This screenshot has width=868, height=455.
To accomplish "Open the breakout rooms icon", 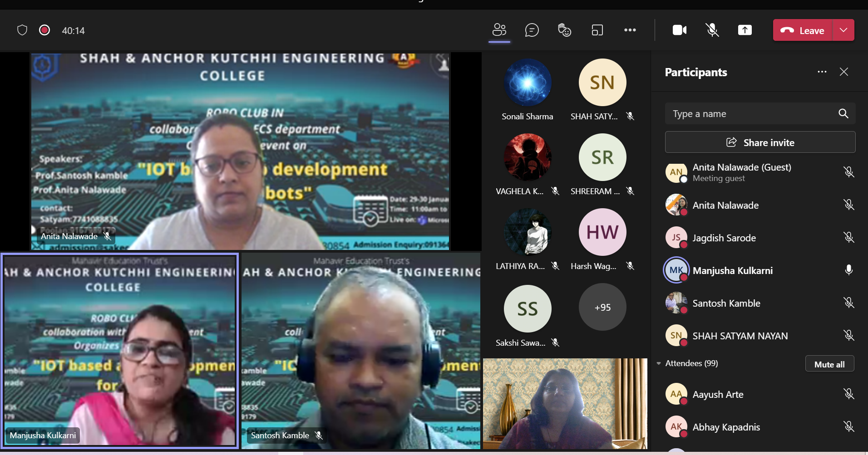I will click(597, 30).
